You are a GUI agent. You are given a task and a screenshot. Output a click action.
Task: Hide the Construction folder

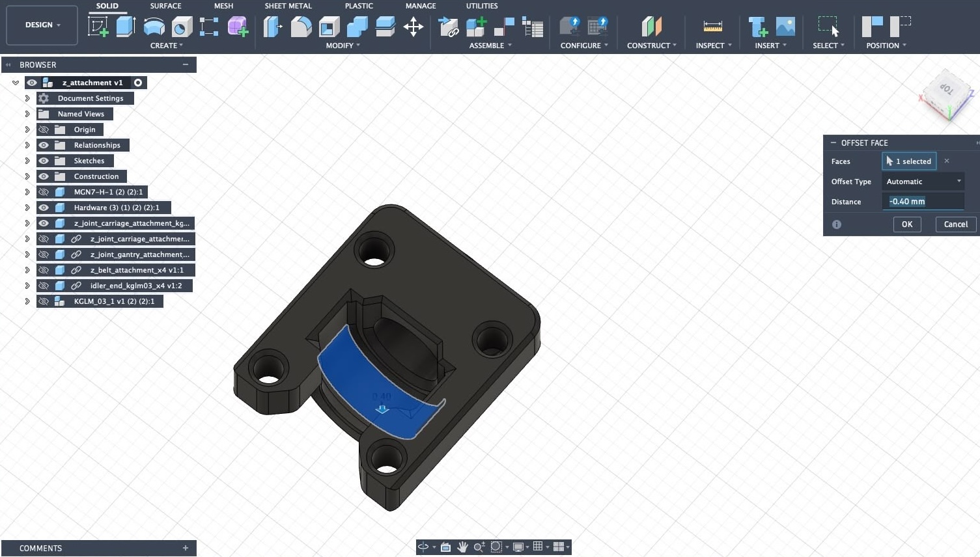pyautogui.click(x=44, y=176)
